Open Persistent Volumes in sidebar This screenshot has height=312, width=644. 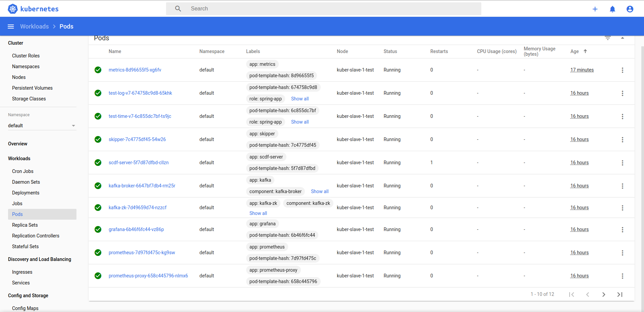(32, 88)
